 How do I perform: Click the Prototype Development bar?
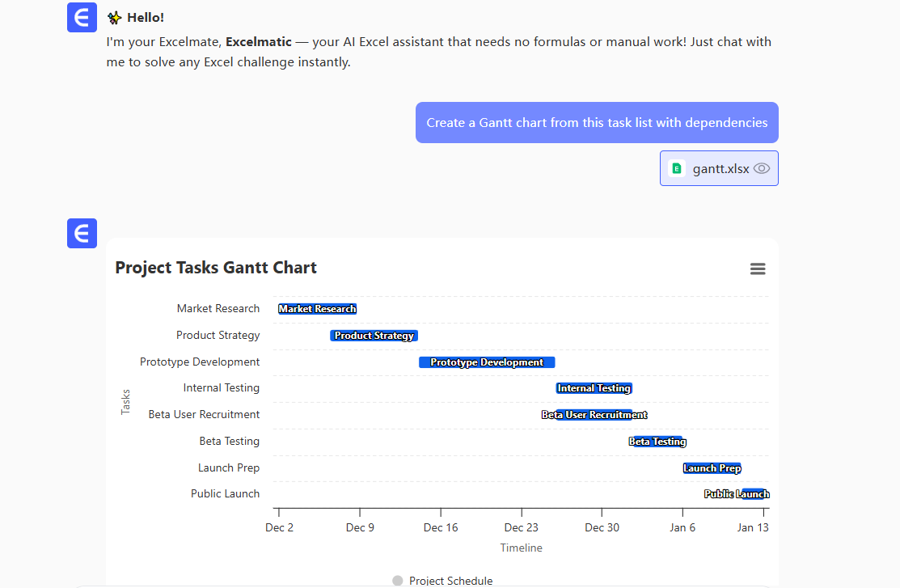pyautogui.click(x=486, y=362)
